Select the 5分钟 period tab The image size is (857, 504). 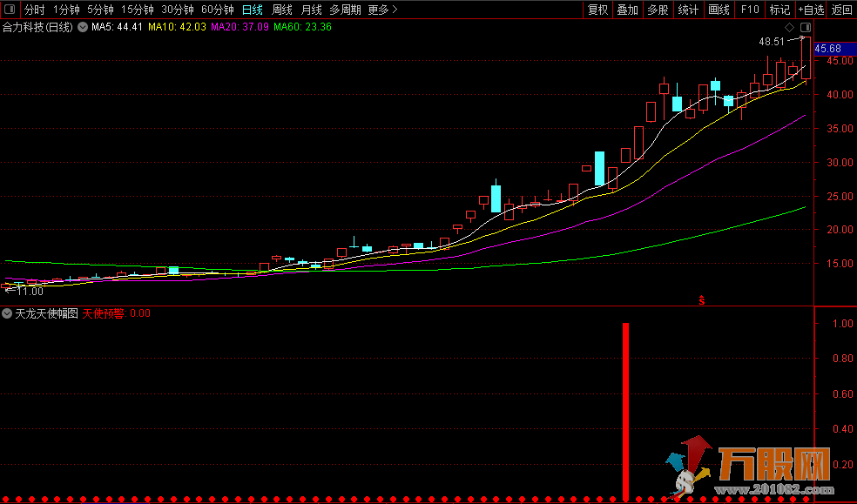pyautogui.click(x=100, y=10)
